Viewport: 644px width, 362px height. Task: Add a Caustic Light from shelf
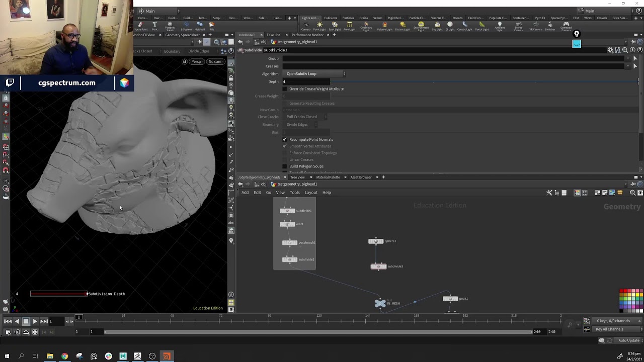click(464, 26)
